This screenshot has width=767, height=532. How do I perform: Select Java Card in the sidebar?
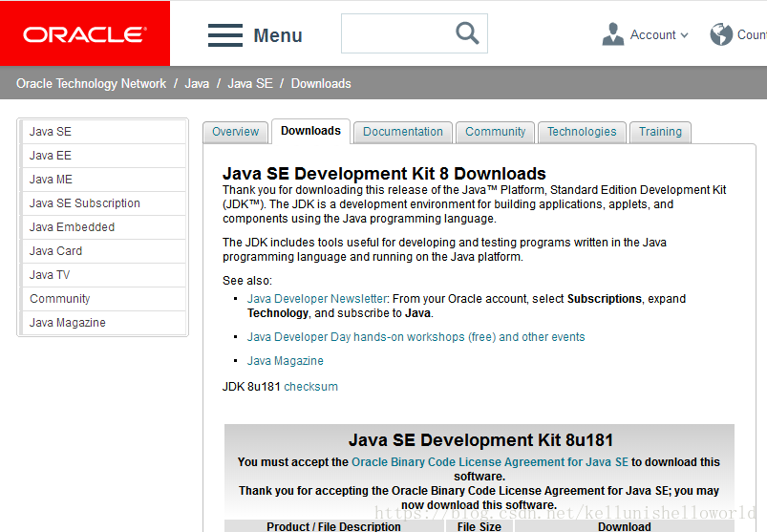point(104,251)
